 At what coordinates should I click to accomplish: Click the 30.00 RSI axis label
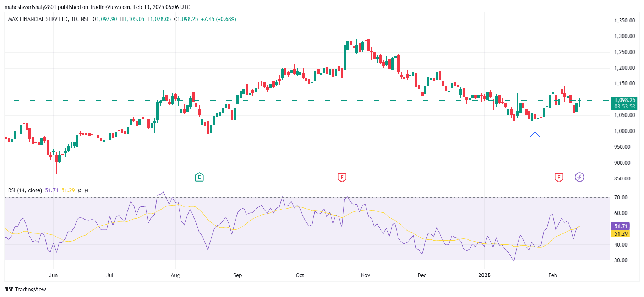(621, 260)
